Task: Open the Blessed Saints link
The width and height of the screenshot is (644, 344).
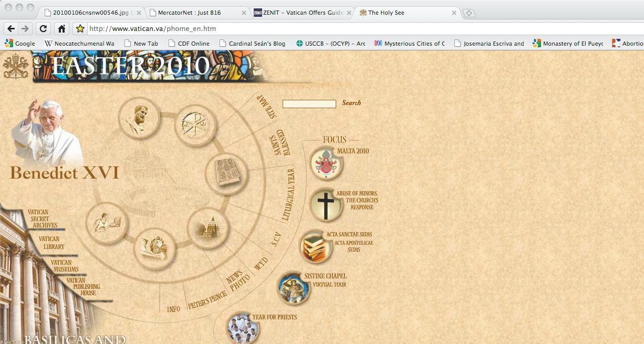Action: coord(280,142)
